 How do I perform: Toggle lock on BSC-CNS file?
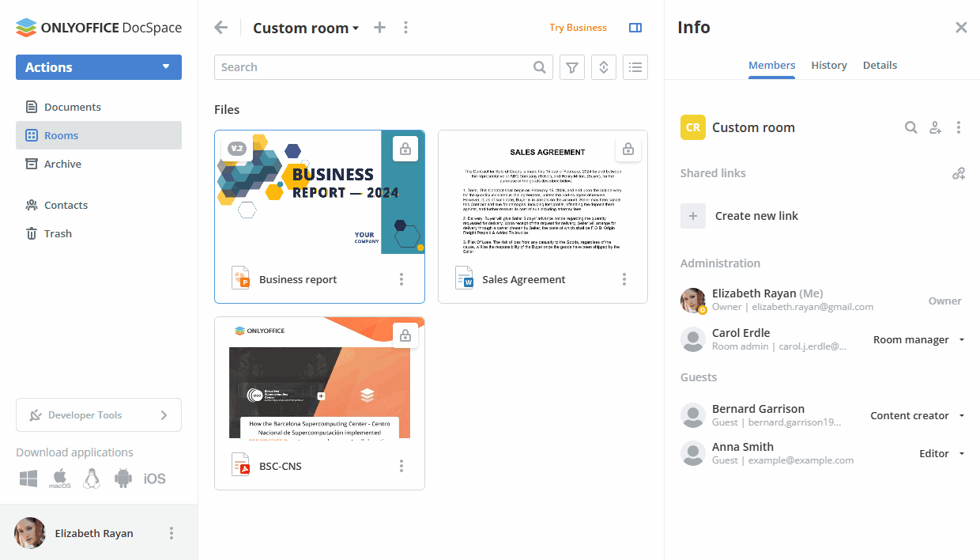[x=405, y=335]
